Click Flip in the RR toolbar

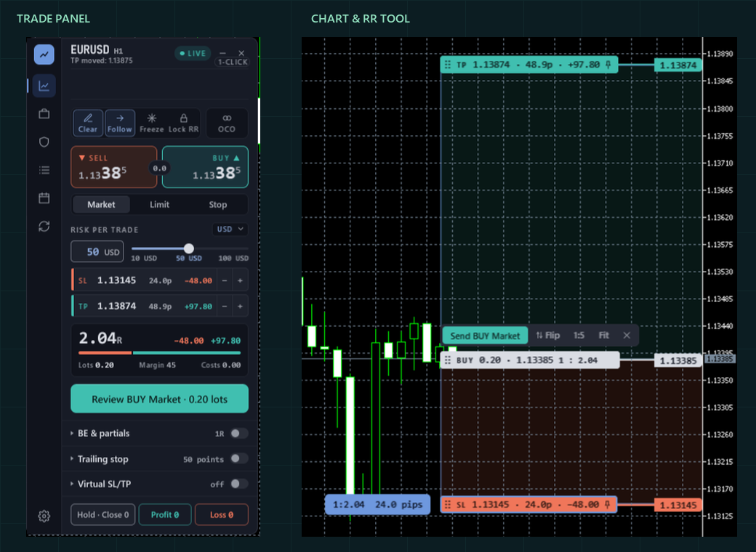[547, 336]
